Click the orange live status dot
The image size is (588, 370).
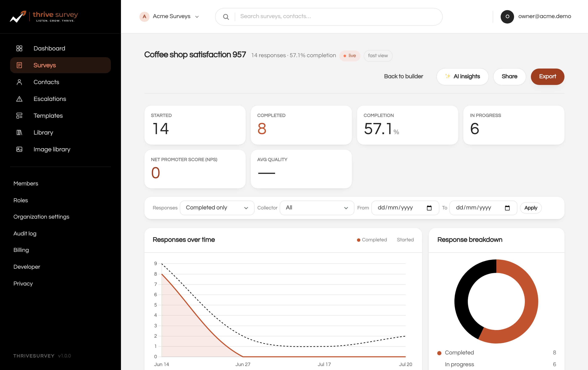345,56
